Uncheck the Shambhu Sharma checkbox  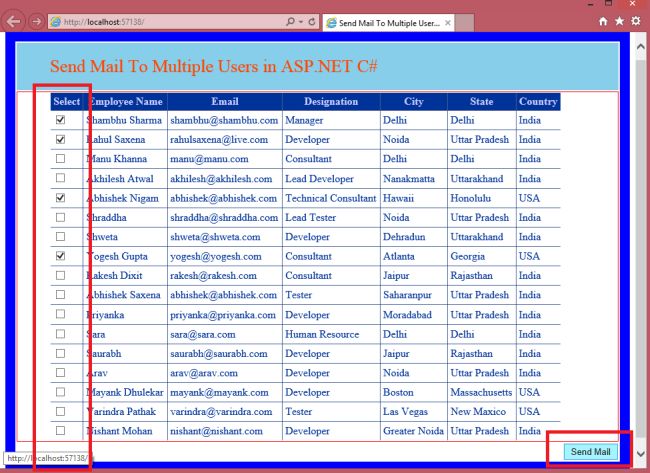61,120
